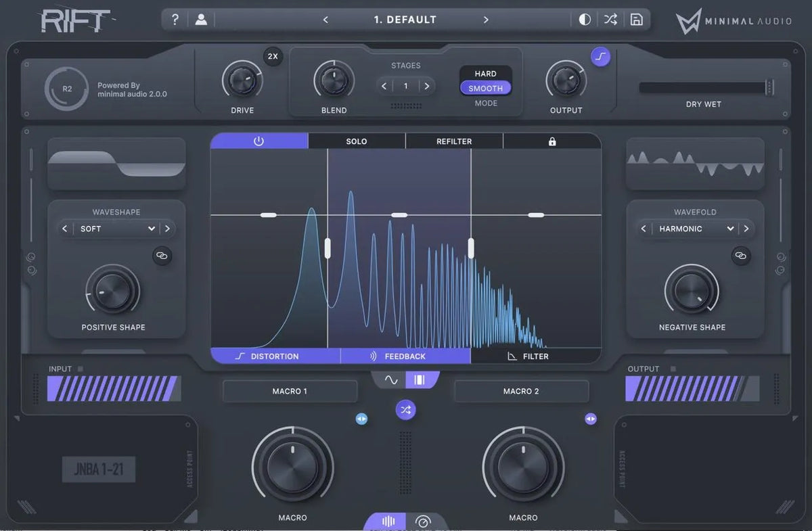Open the Filter tab
The image size is (812, 531).
[x=535, y=356]
